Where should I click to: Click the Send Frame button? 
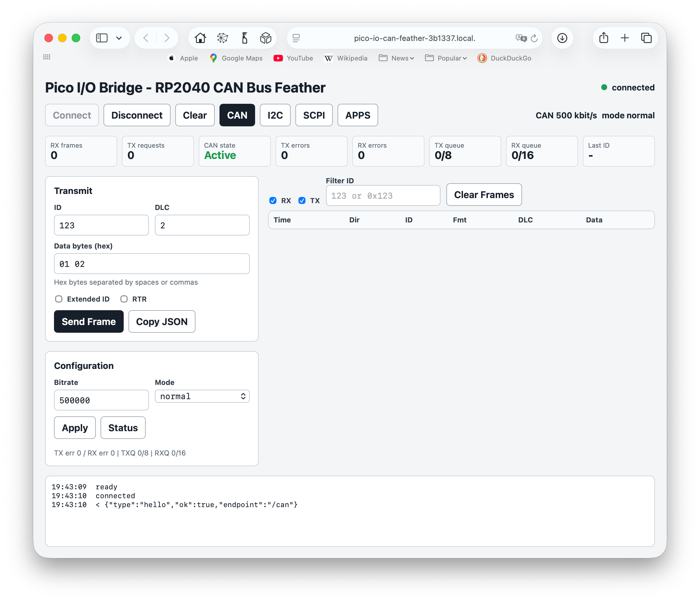coord(89,321)
